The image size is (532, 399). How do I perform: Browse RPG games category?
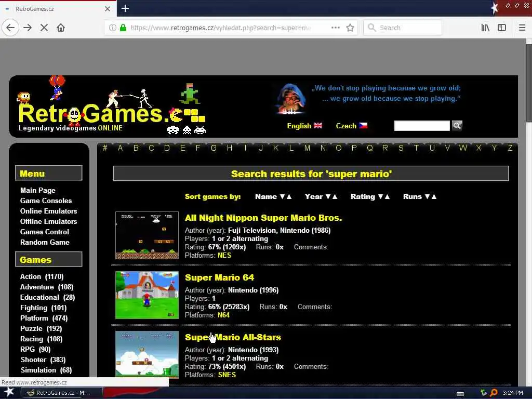click(x=35, y=349)
